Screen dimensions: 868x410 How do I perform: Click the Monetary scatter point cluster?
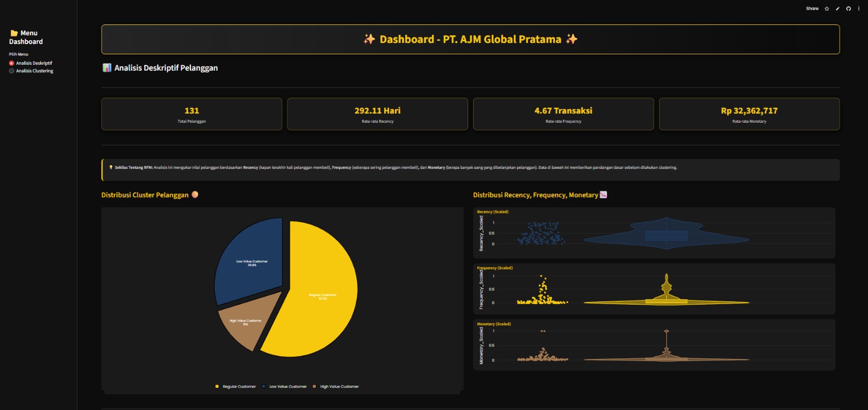click(x=542, y=356)
